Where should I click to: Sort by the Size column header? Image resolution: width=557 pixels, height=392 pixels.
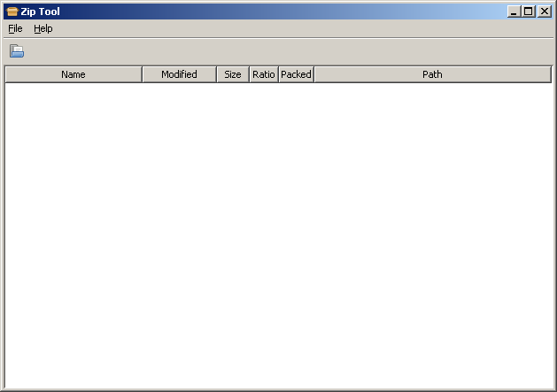(233, 74)
